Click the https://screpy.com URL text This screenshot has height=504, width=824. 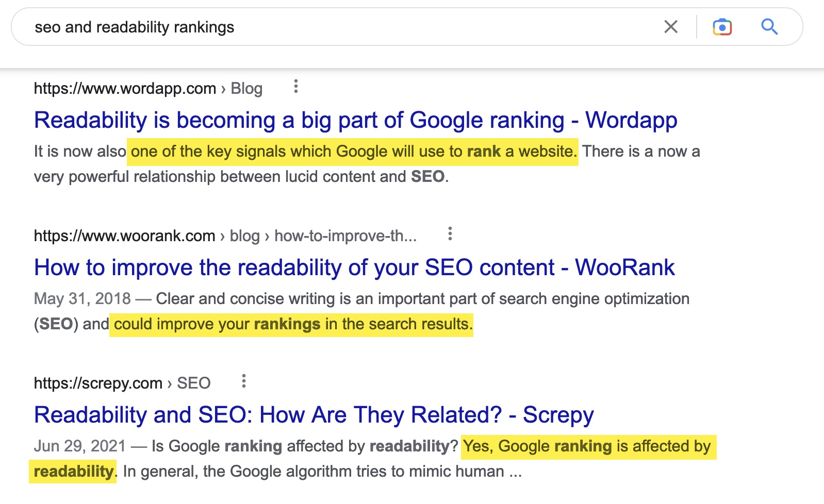point(98,383)
